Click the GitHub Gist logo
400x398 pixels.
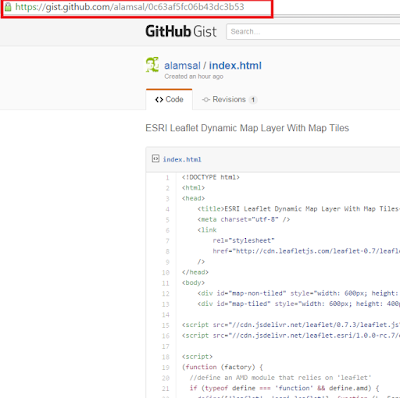[181, 31]
